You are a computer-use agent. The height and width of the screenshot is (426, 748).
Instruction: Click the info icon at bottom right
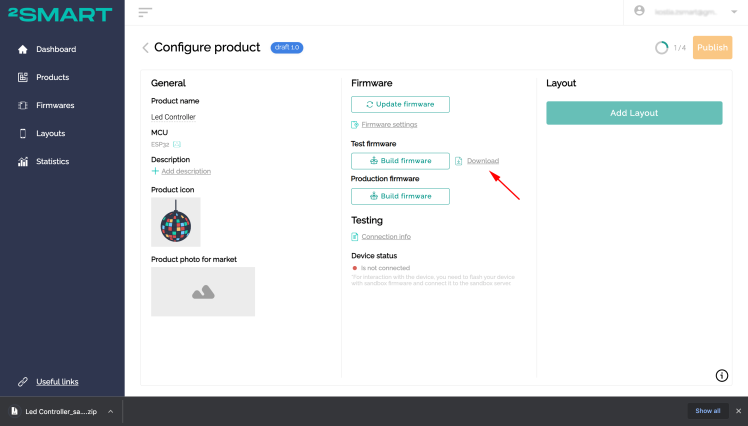[722, 375]
